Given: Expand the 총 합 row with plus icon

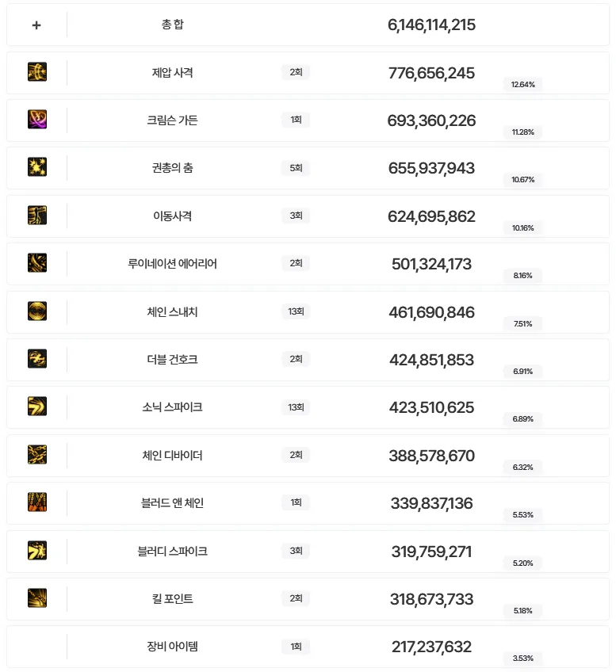Looking at the screenshot, I should click(x=36, y=25).
